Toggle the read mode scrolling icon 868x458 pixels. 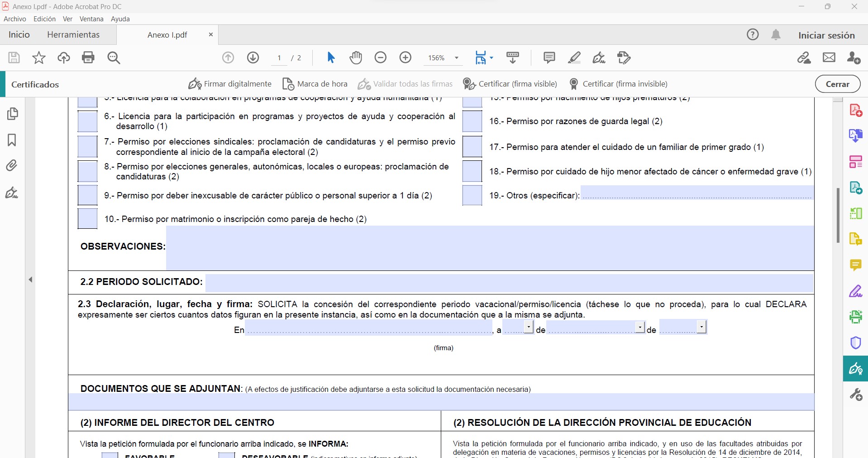tap(513, 58)
